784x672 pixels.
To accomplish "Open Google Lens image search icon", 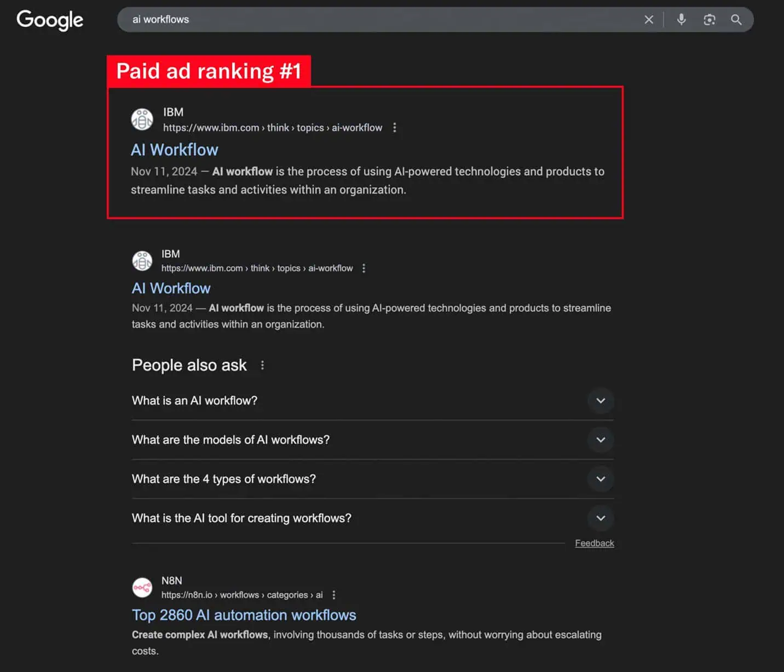I will pos(710,20).
